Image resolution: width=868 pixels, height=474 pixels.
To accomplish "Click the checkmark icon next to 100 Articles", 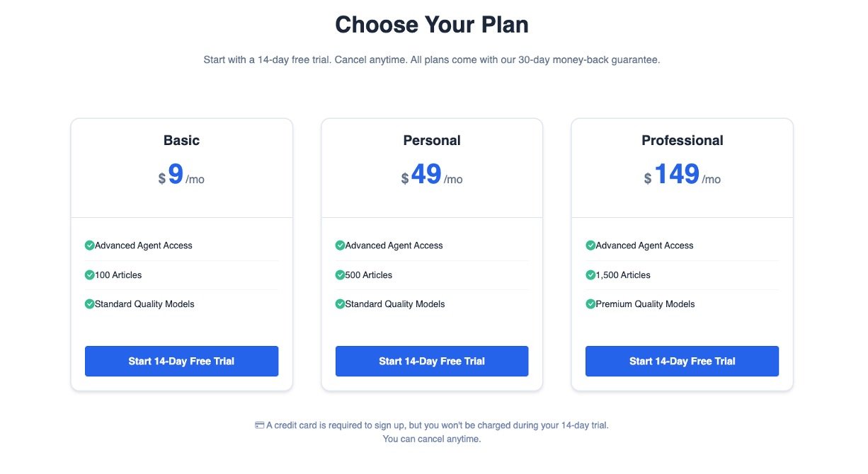I will pos(90,274).
